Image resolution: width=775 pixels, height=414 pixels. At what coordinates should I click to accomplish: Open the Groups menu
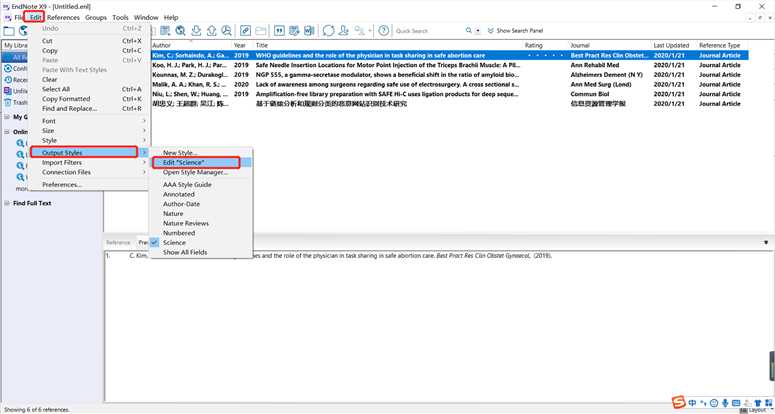(96, 17)
